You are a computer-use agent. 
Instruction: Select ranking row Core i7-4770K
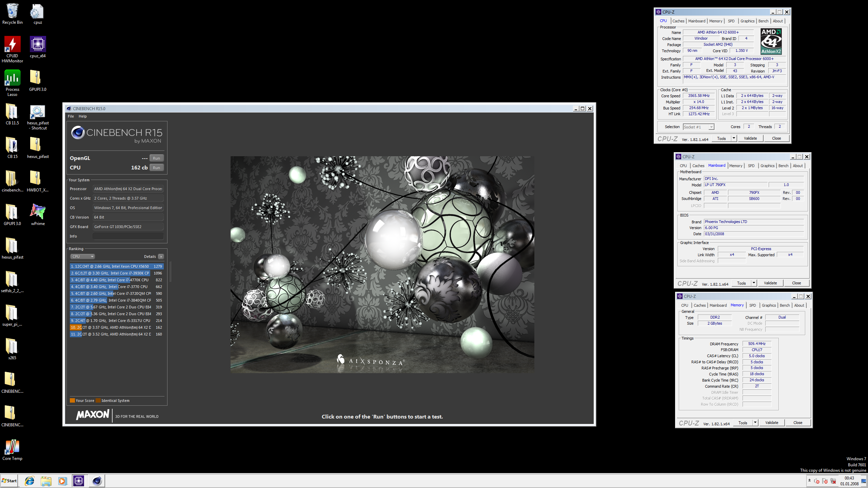(x=117, y=280)
